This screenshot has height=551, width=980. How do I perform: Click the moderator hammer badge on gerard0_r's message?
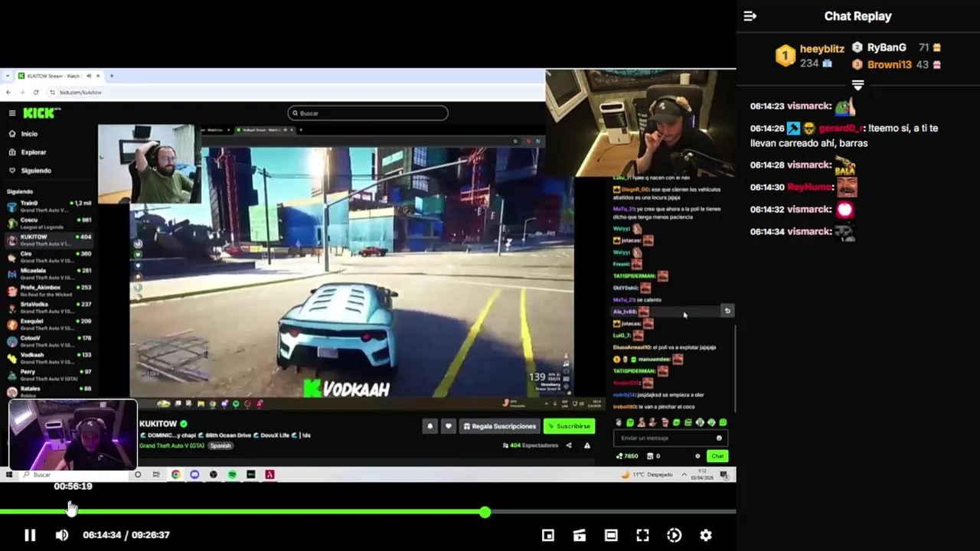(x=793, y=129)
